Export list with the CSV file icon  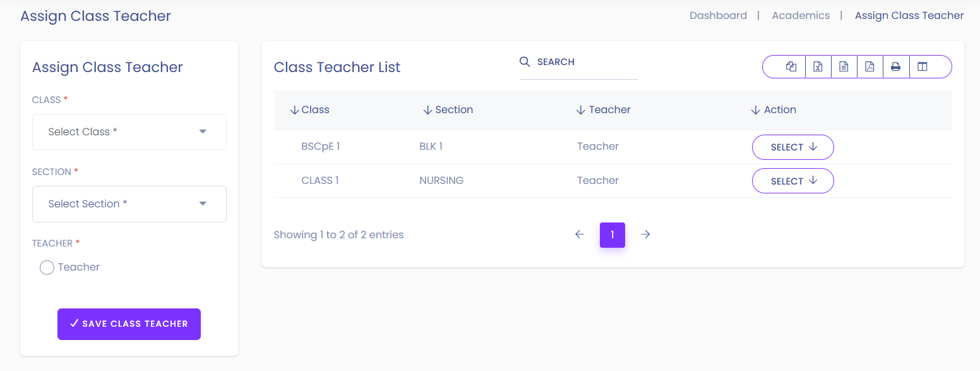point(844,67)
